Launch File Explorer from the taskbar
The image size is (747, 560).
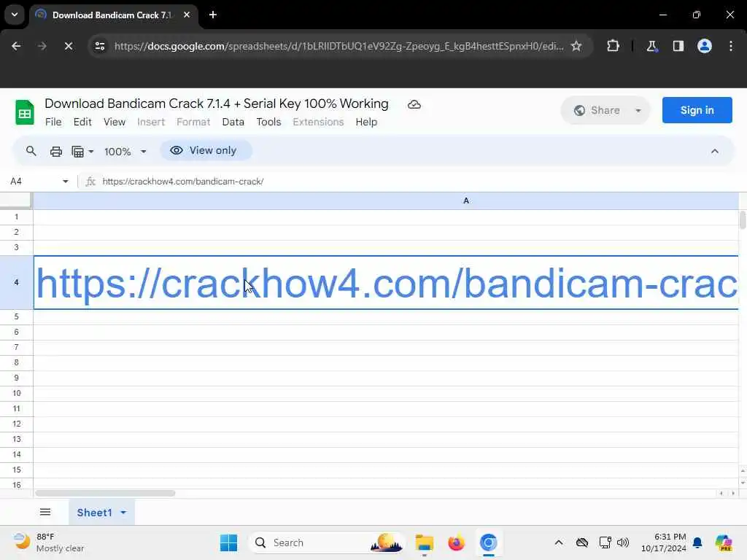point(424,542)
